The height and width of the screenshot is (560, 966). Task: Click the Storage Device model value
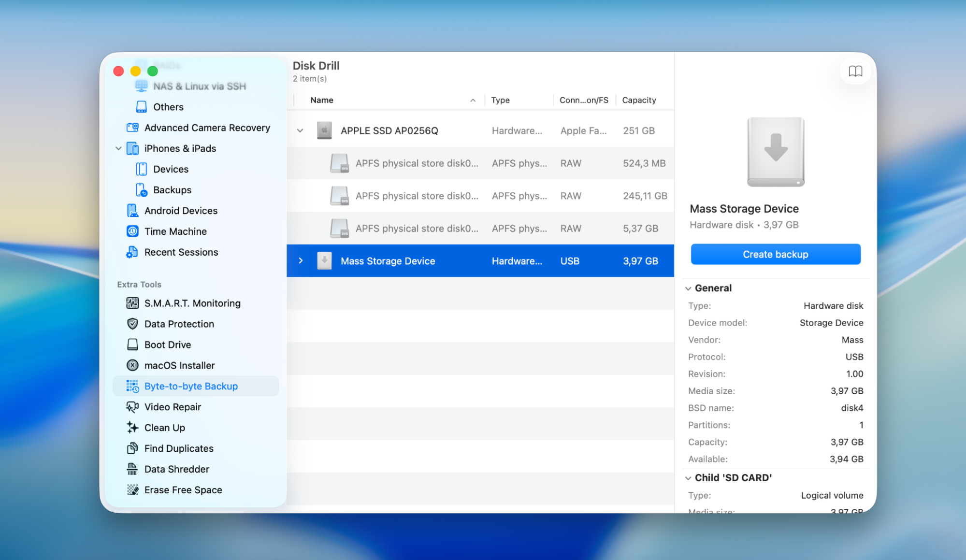tap(831, 323)
